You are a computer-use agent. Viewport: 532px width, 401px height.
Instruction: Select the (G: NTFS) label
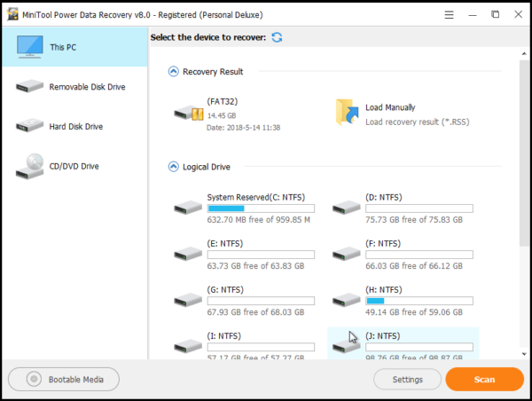(x=225, y=289)
